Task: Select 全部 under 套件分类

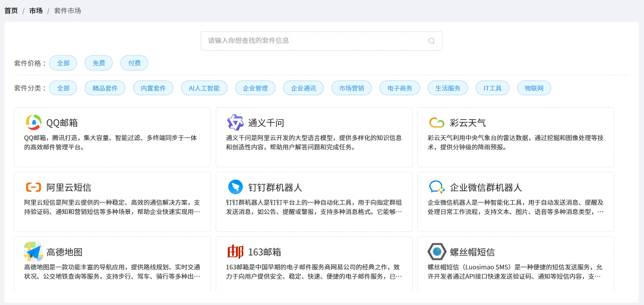Action: 63,88
